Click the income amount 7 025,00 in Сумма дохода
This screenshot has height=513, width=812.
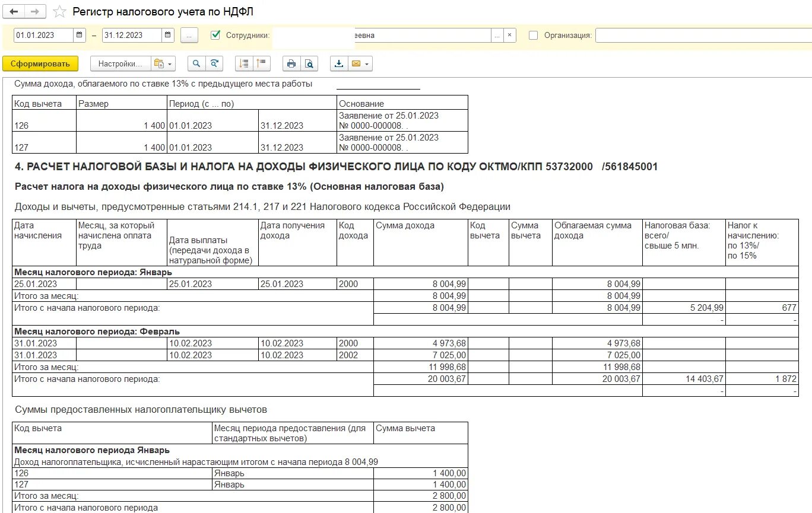(421, 355)
